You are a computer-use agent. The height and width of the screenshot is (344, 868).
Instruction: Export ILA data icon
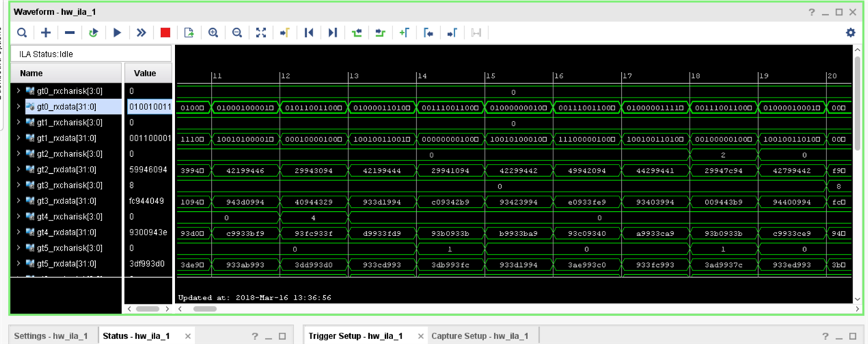(x=189, y=32)
